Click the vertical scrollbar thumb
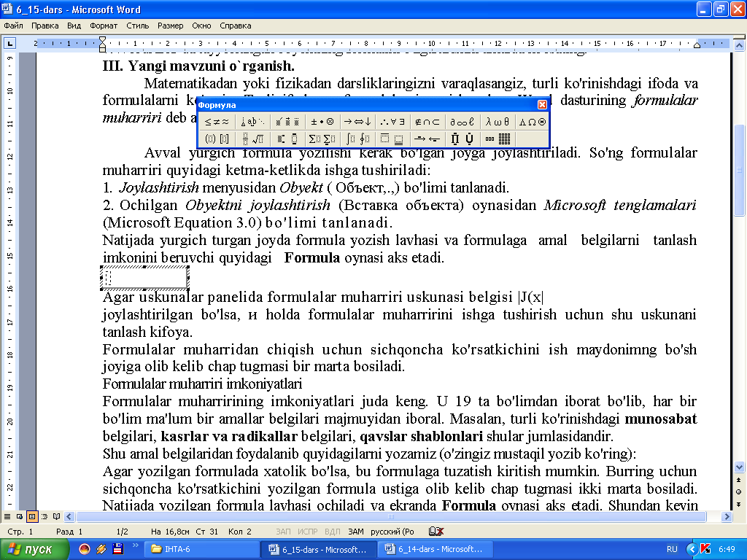This screenshot has height=560, width=747. (x=739, y=170)
